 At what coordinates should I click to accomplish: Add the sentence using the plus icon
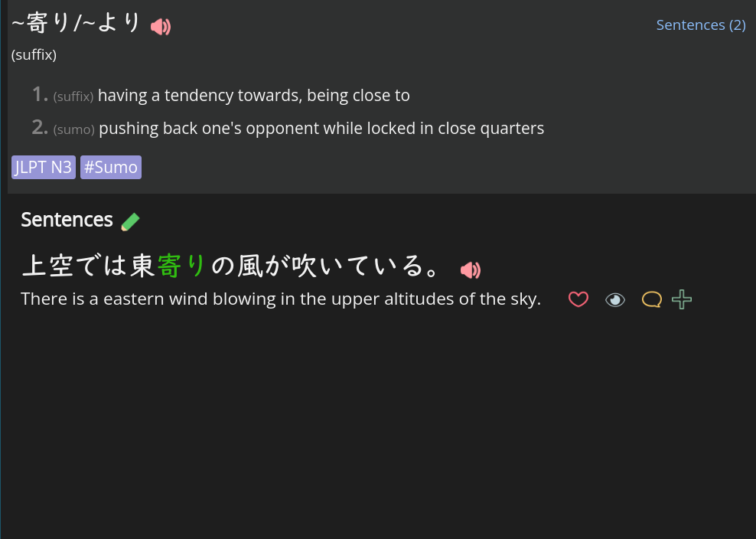[681, 299]
